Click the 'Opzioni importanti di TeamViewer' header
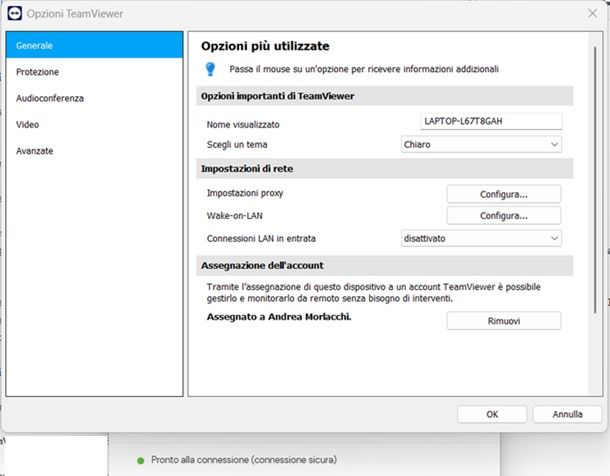Viewport: 610px width, 476px height. coord(384,96)
